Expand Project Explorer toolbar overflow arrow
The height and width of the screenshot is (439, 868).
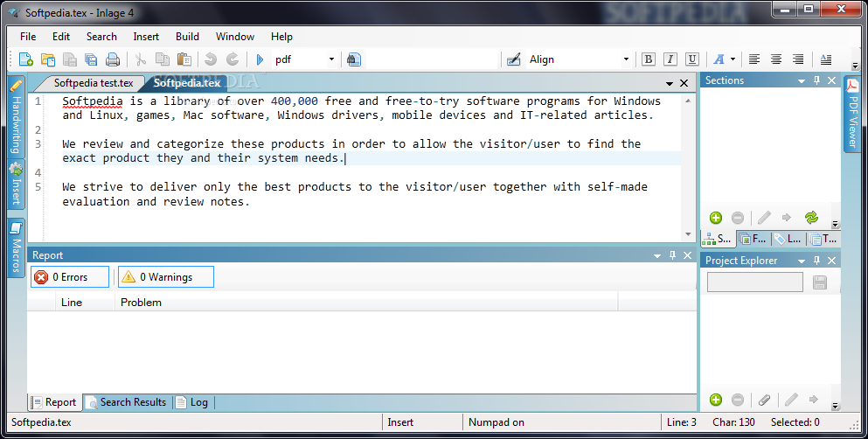tap(836, 406)
